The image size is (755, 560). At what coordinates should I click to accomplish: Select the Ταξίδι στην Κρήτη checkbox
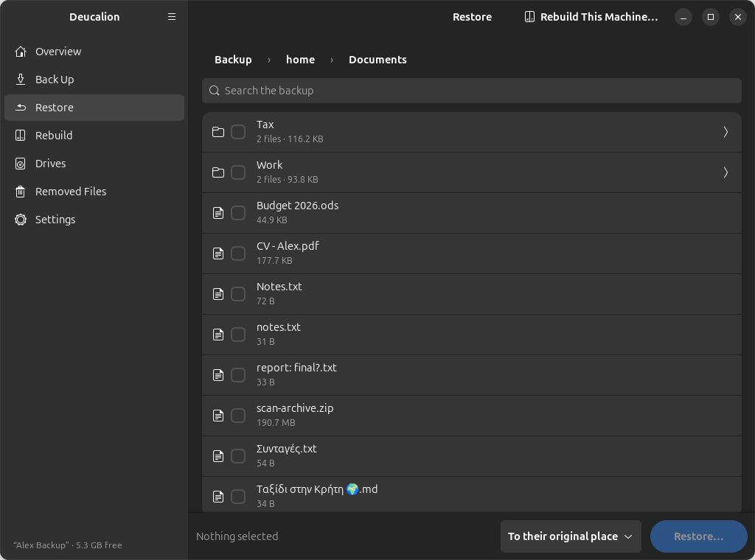pyautogui.click(x=238, y=496)
